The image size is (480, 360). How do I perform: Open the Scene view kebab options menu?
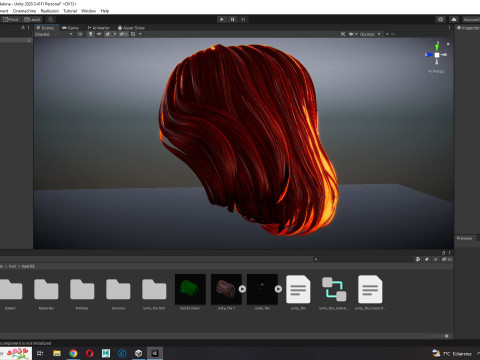[x=449, y=28]
